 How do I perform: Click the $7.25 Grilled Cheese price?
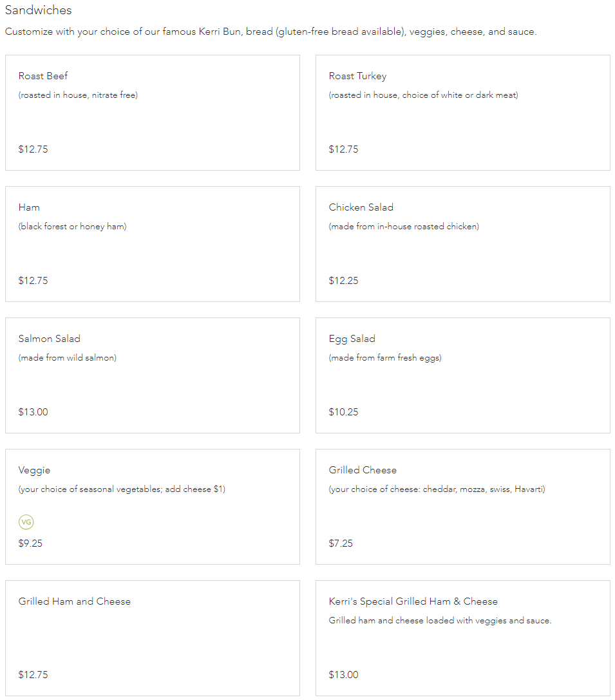coord(341,543)
